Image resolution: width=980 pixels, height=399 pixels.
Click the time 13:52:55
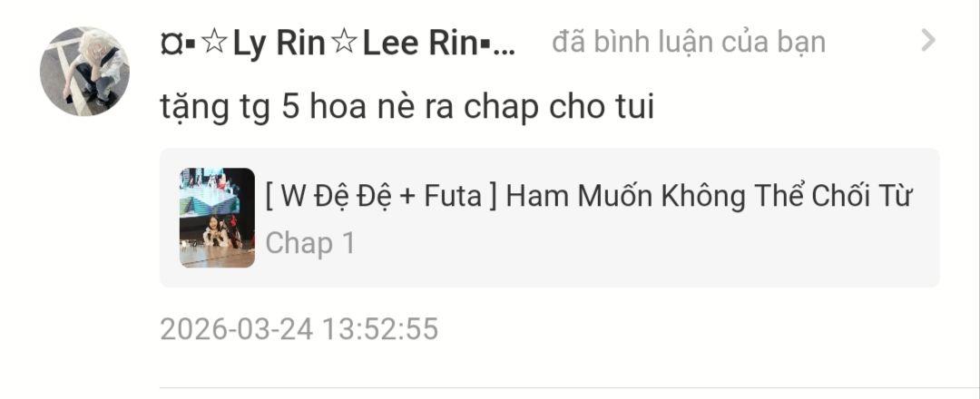pyautogui.click(x=380, y=329)
